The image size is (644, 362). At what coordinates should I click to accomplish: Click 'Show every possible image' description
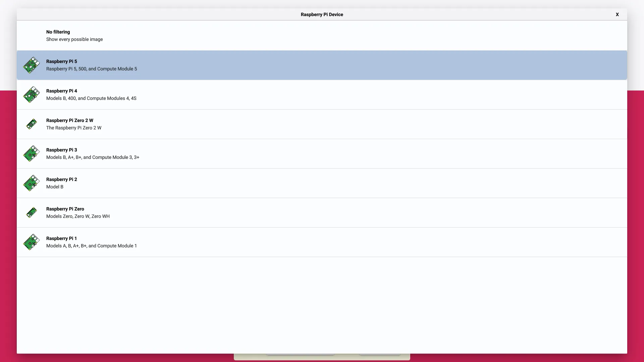[74, 39]
